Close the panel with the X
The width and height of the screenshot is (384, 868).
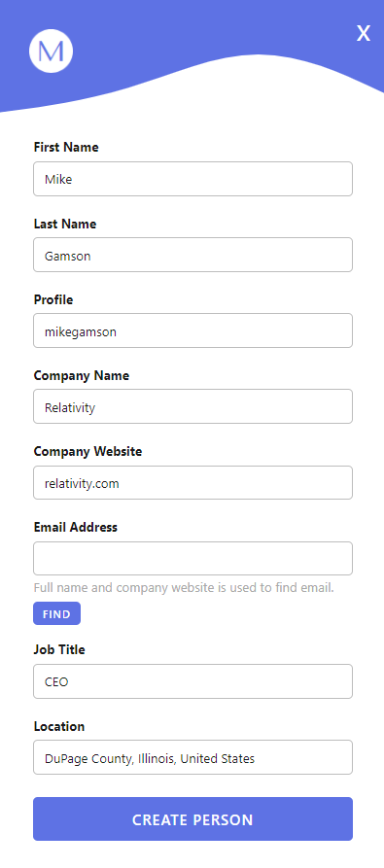click(363, 33)
